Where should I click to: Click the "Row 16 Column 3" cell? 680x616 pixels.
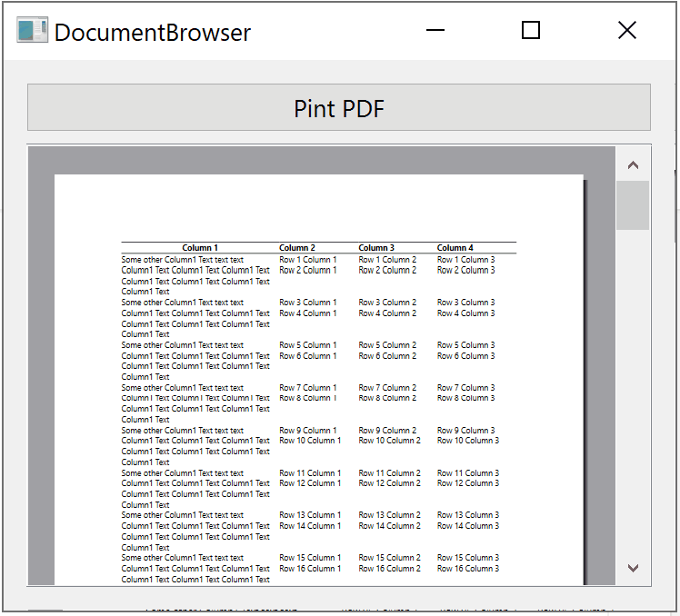point(468,569)
